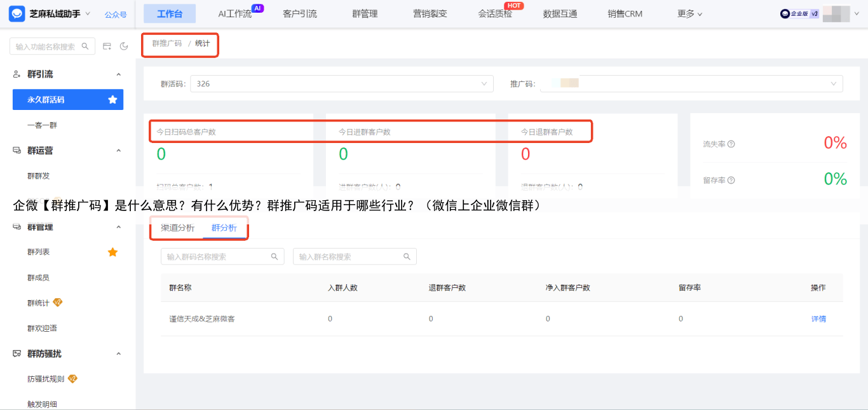
Task: Expand the 更多 menu in top navigation
Action: pyautogui.click(x=689, y=14)
